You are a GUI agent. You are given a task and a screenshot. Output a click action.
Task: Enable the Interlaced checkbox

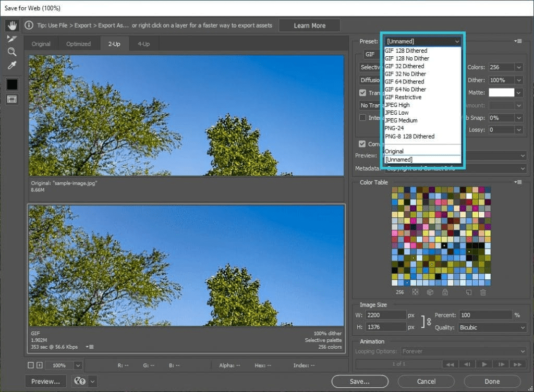(x=362, y=117)
